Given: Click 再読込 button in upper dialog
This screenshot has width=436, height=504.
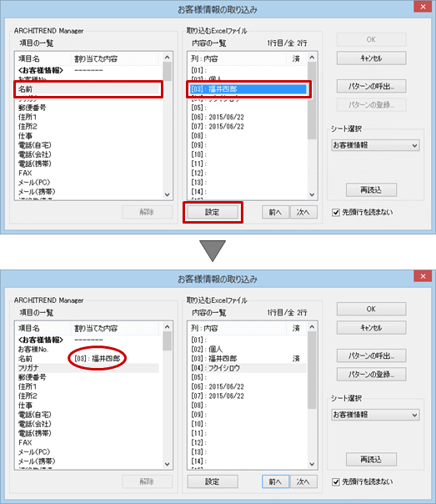Looking at the screenshot, I should [371, 189].
